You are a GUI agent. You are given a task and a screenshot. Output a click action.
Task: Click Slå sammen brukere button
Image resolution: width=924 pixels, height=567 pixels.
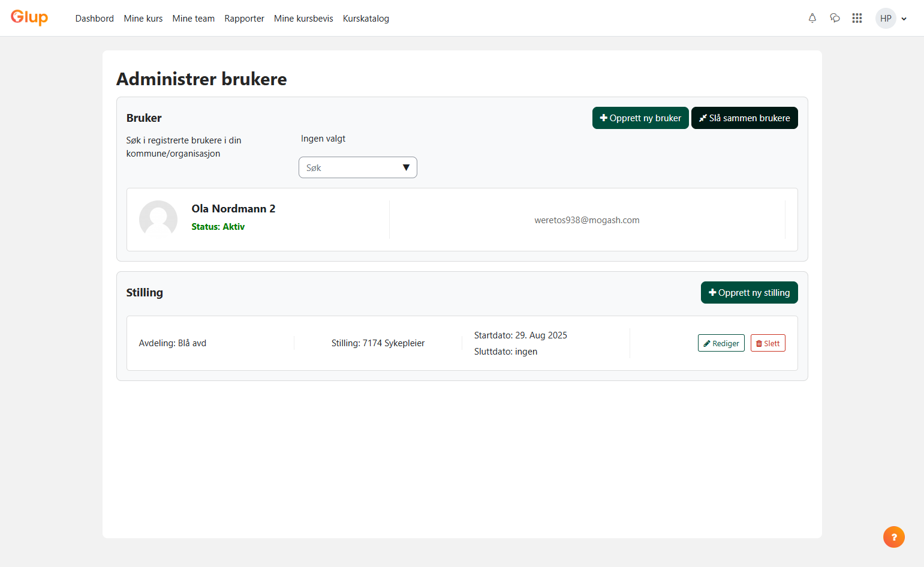[x=745, y=118]
